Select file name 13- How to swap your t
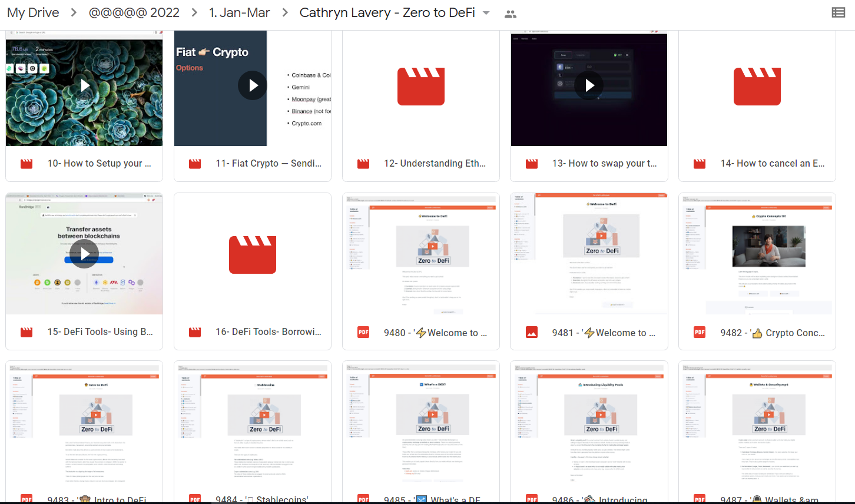Screen dimensions: 855x504 [604, 164]
